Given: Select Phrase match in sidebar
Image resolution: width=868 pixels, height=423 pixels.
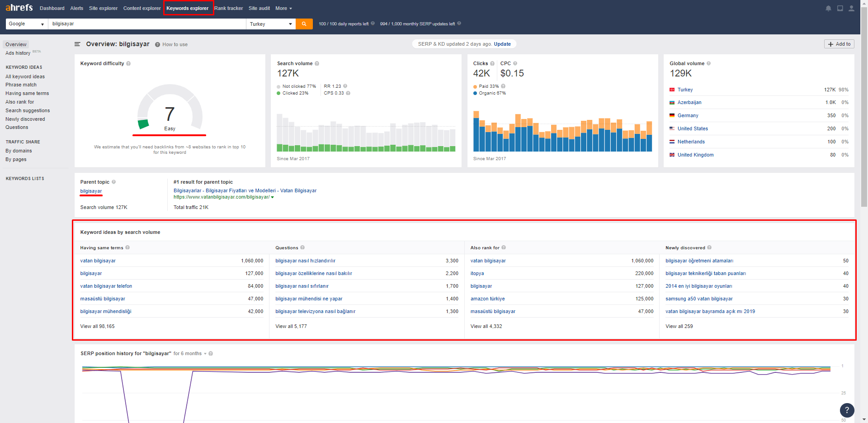Looking at the screenshot, I should click(21, 85).
